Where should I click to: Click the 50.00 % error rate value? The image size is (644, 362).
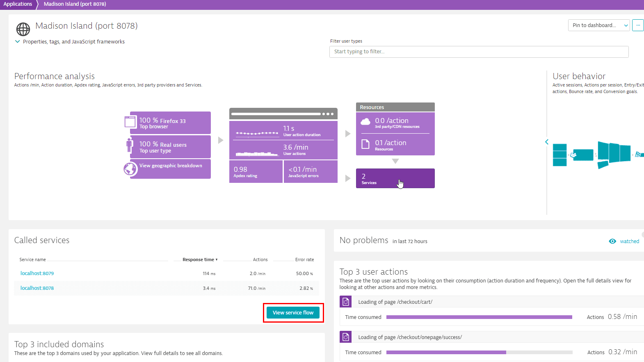tap(304, 273)
